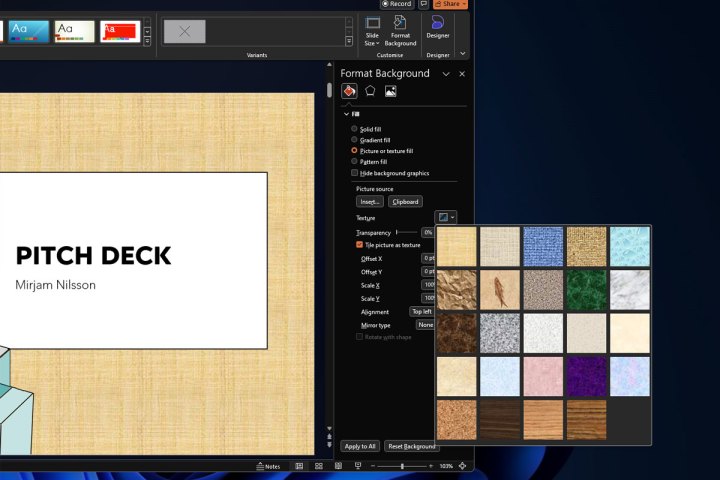Fit slide to current window icon
Image resolution: width=720 pixels, height=480 pixels.
coord(463,466)
